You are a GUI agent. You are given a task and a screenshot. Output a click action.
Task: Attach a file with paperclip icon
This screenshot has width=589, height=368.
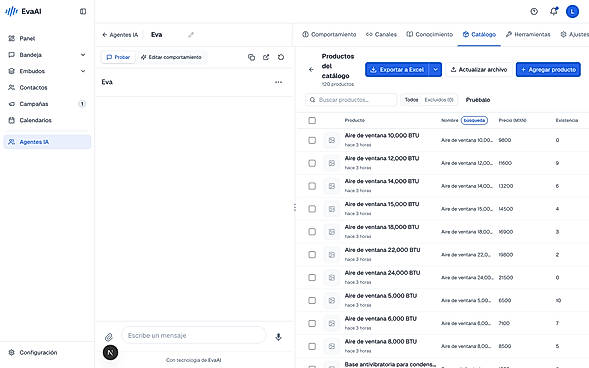point(109,337)
